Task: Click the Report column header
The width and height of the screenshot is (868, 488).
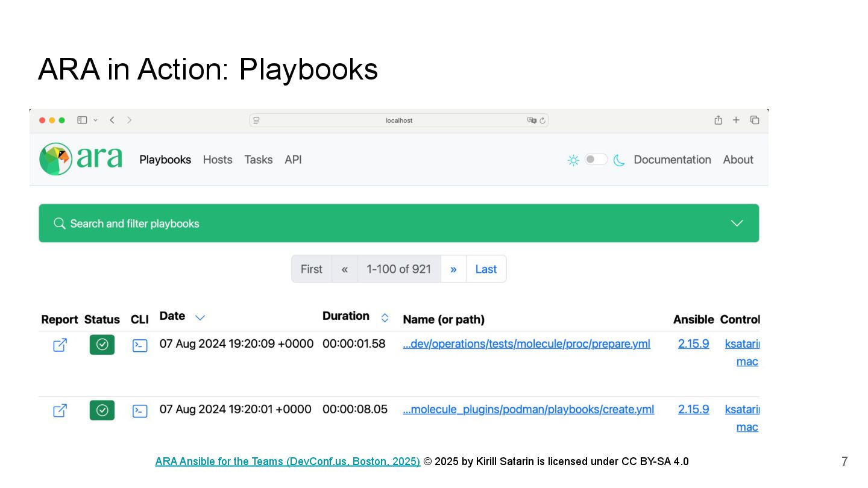Action: pyautogui.click(x=60, y=319)
